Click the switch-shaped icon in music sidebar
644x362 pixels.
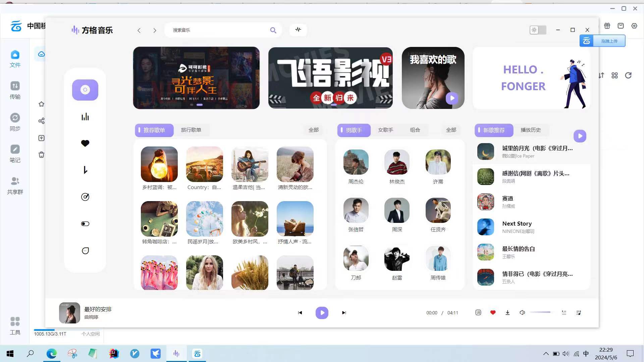click(x=85, y=224)
